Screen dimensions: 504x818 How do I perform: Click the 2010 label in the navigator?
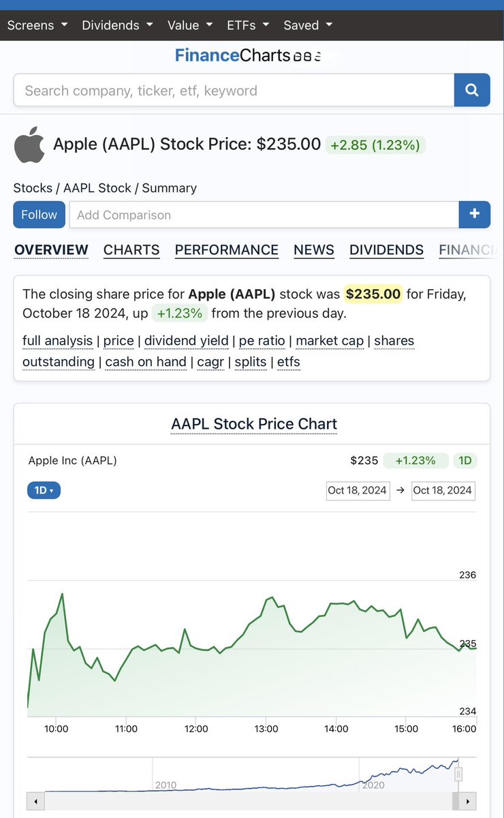166,785
